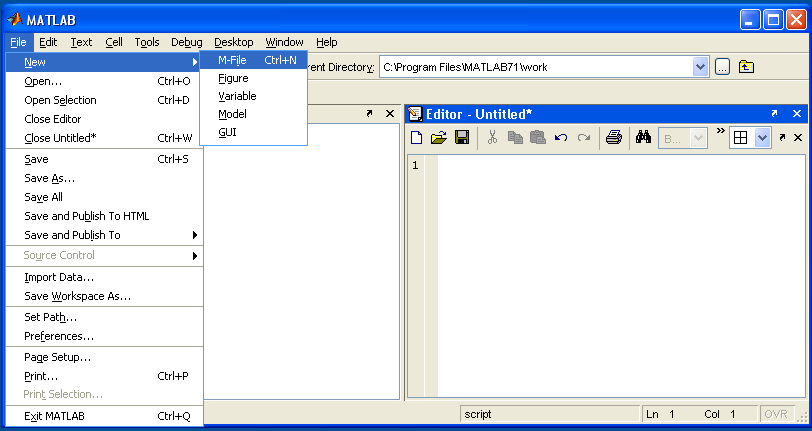This screenshot has height=431, width=812.
Task: Show more toolbar items chevron
Action: click(720, 131)
